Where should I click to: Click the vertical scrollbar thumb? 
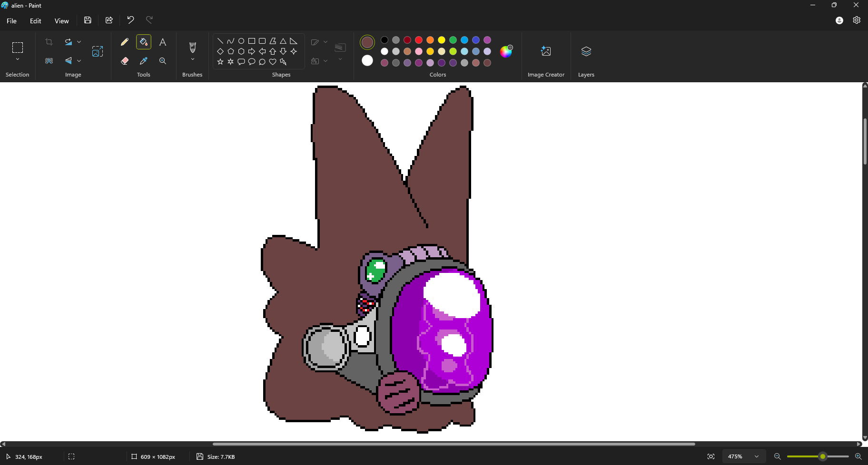865,141
